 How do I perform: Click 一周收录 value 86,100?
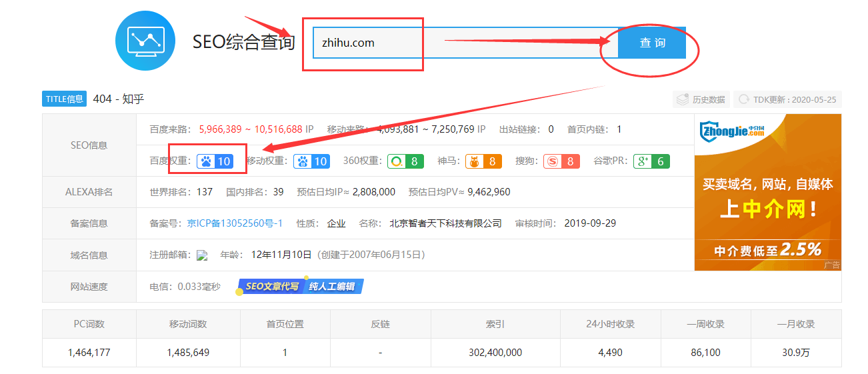pos(705,353)
